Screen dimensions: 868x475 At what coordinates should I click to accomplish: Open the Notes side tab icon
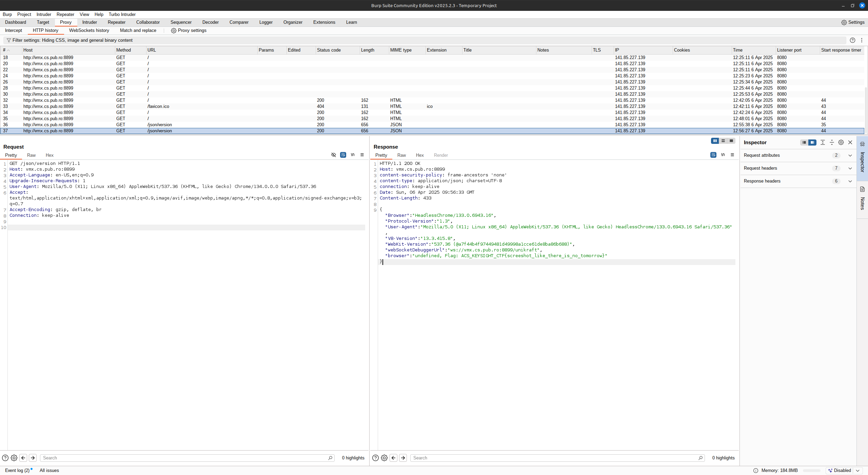coord(862,189)
